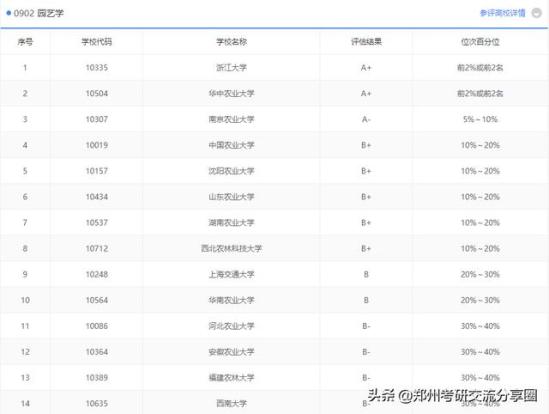Click 10%~20% in the 沈阳农业大学 row
This screenshot has width=549, height=414.
[480, 171]
